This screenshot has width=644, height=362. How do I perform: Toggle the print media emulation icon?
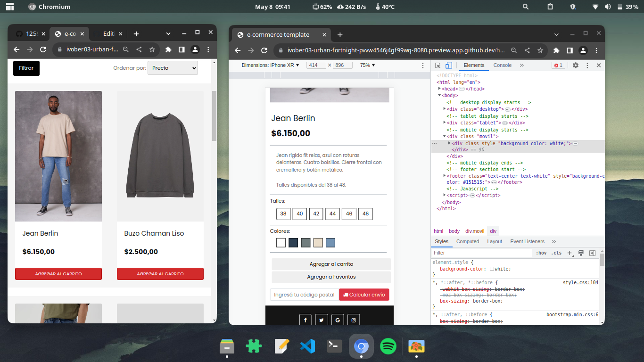pyautogui.click(x=581, y=253)
